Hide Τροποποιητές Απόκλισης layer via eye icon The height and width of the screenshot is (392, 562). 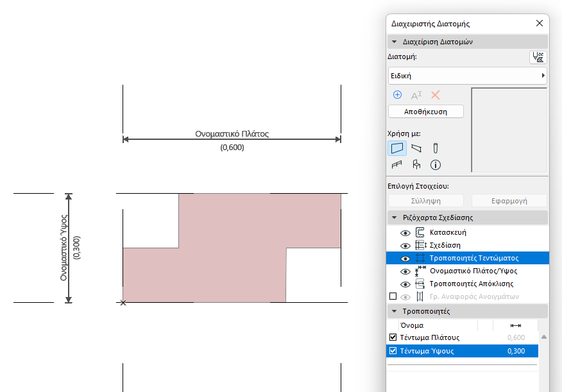(x=405, y=284)
